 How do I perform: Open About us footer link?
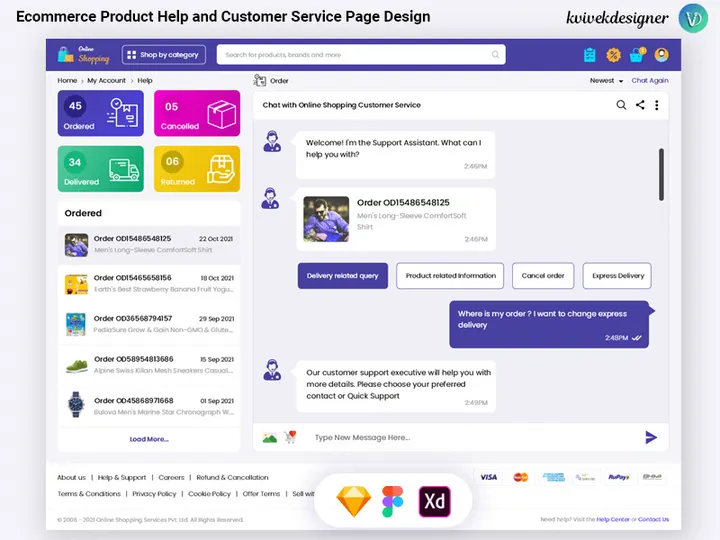tap(71, 478)
